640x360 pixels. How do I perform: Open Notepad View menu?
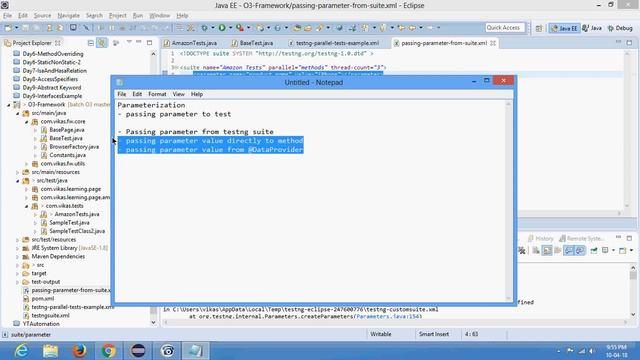(178, 94)
